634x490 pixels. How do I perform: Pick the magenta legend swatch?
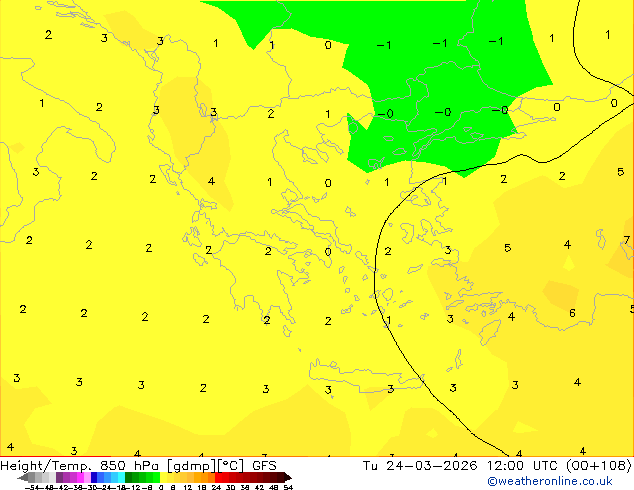click(80, 478)
